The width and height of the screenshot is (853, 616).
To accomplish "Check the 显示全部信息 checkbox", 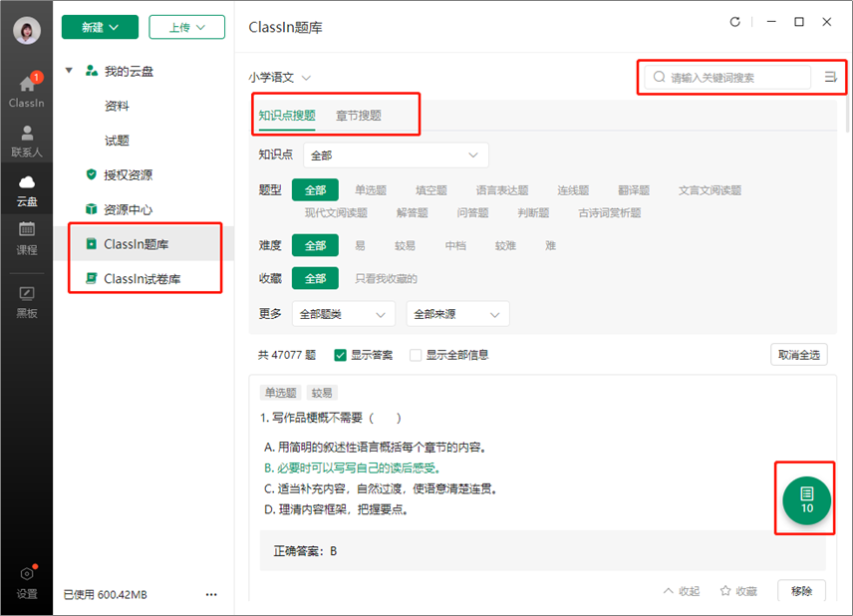I will point(416,355).
